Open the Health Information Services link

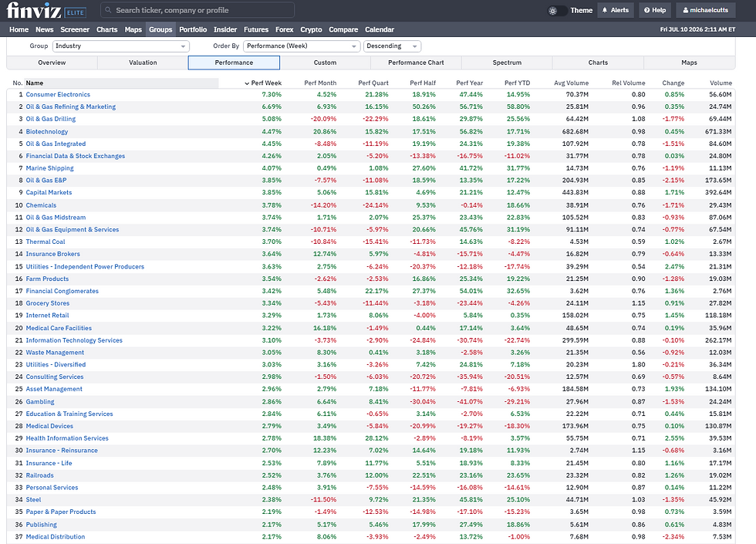coord(67,438)
